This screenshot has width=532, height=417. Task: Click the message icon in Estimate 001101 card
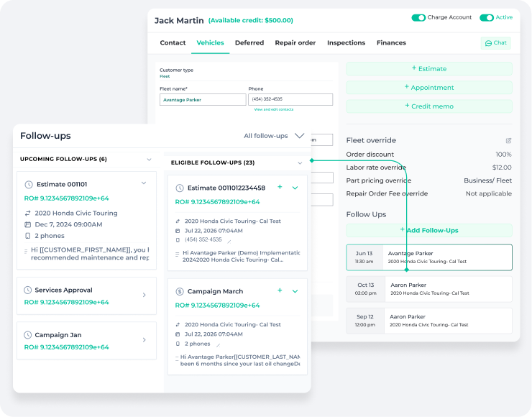tap(26, 252)
